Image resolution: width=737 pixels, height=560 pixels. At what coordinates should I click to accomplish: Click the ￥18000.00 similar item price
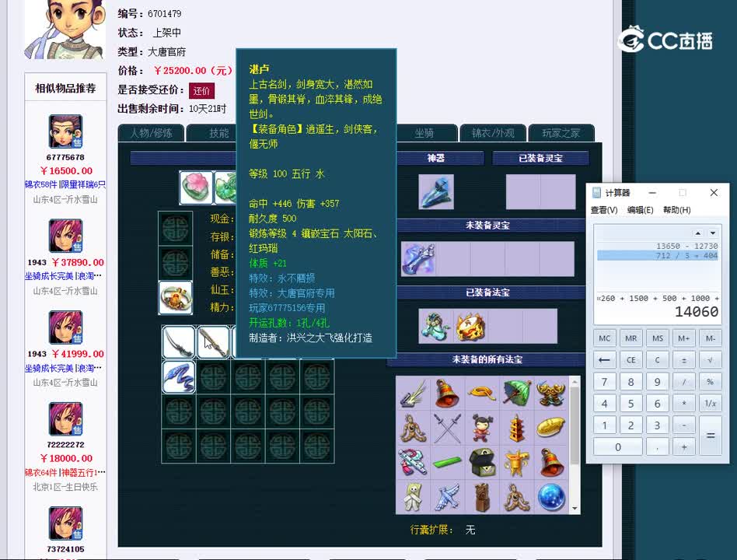[66, 458]
